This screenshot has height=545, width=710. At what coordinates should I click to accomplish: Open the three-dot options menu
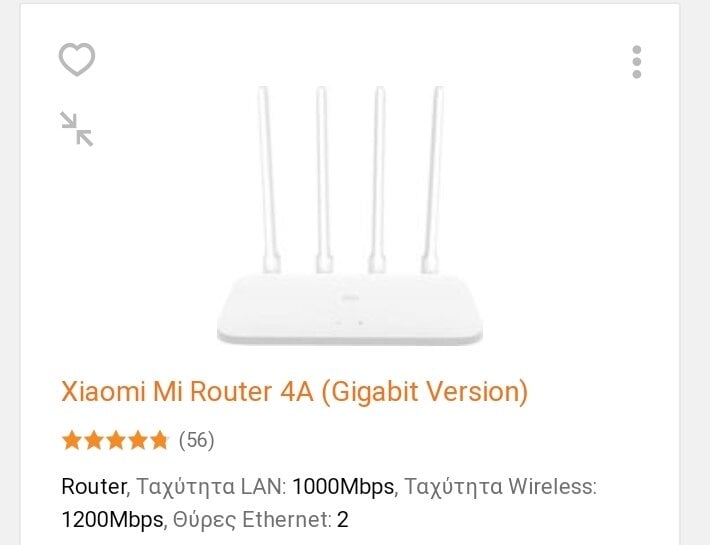click(637, 62)
